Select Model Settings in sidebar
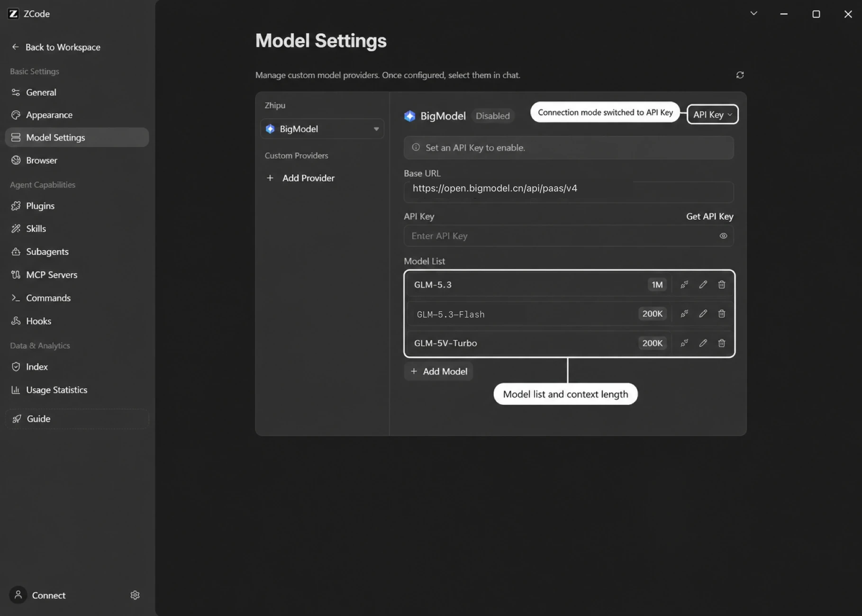 pyautogui.click(x=77, y=137)
